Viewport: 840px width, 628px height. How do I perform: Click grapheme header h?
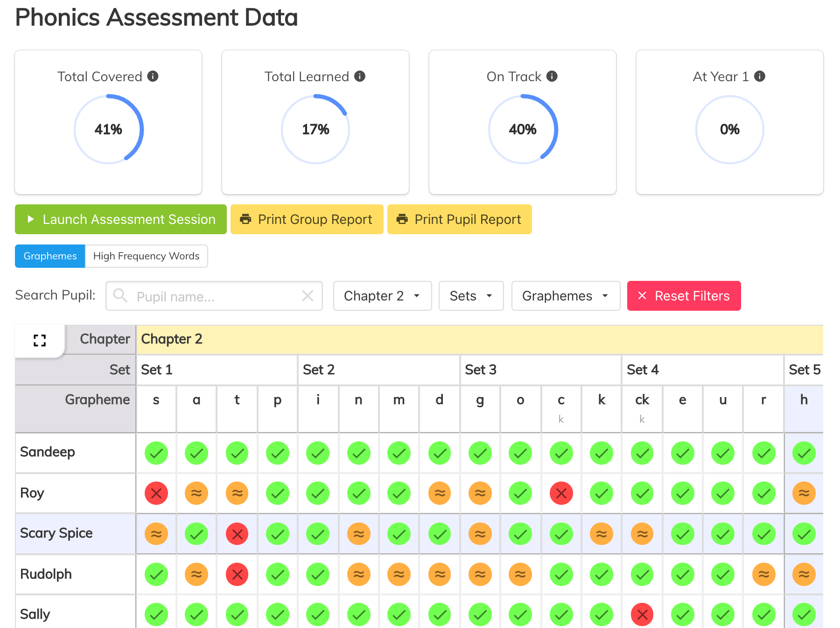click(x=804, y=409)
